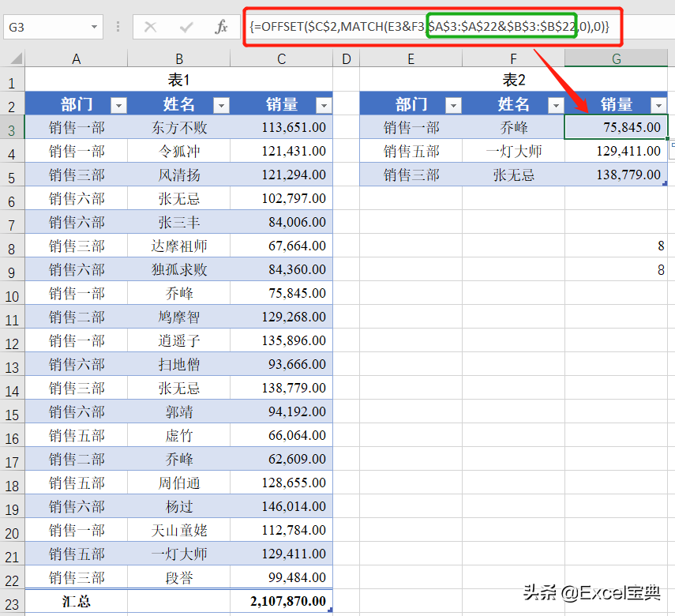675x616 pixels.
Task: Click the Select All corner triangle
Action: coord(16,58)
